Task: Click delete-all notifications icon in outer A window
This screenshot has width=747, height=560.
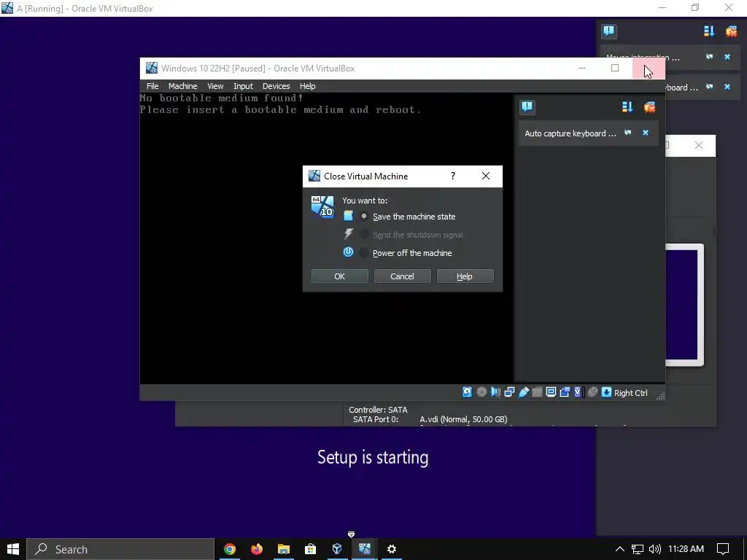Action: point(731,31)
